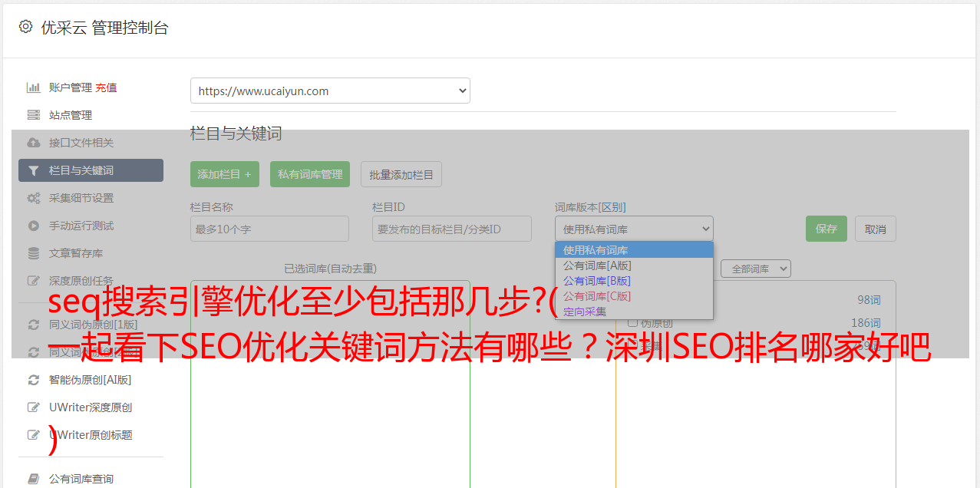Cancel with the 取消 button
The width and height of the screenshot is (980, 488).
[x=876, y=229]
